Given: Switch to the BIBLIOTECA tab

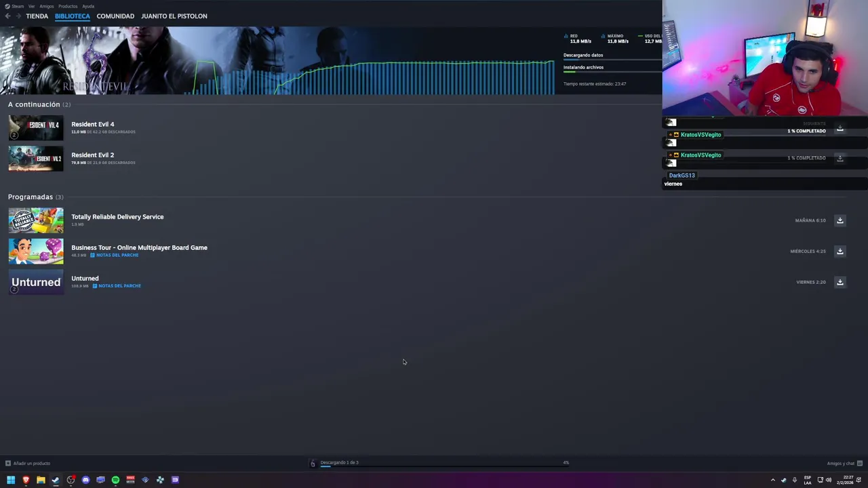Looking at the screenshot, I should pos(73,16).
